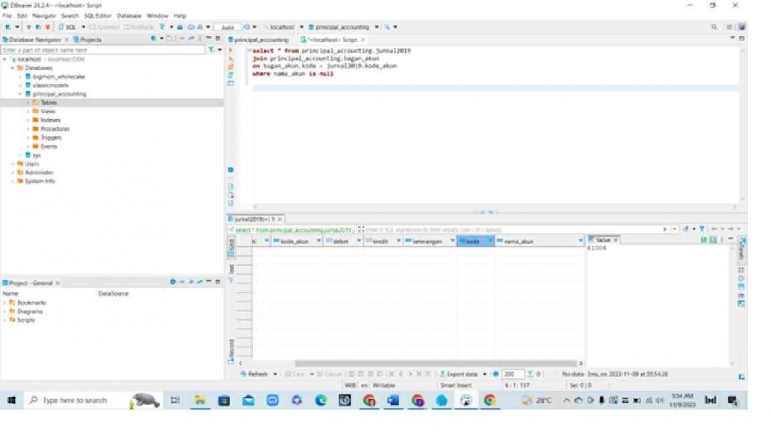
Task: Select the classicmodels database
Action: tap(50, 85)
